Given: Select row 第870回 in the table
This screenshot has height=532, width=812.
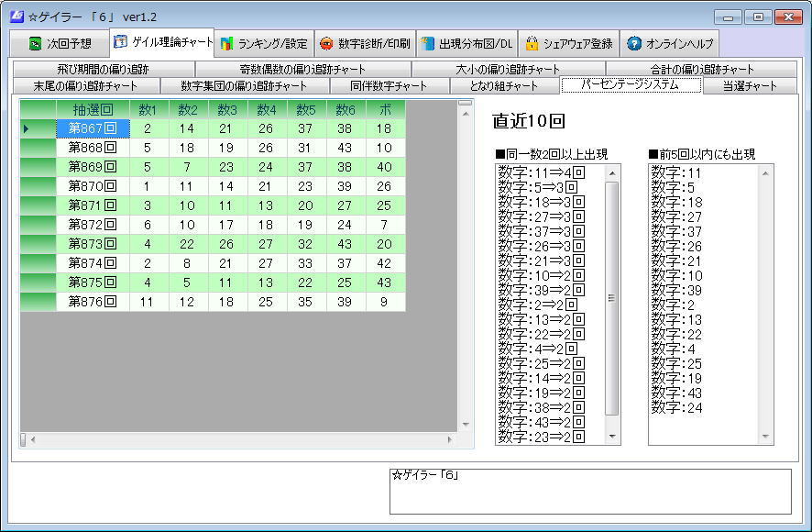Looking at the screenshot, I should pos(92,186).
